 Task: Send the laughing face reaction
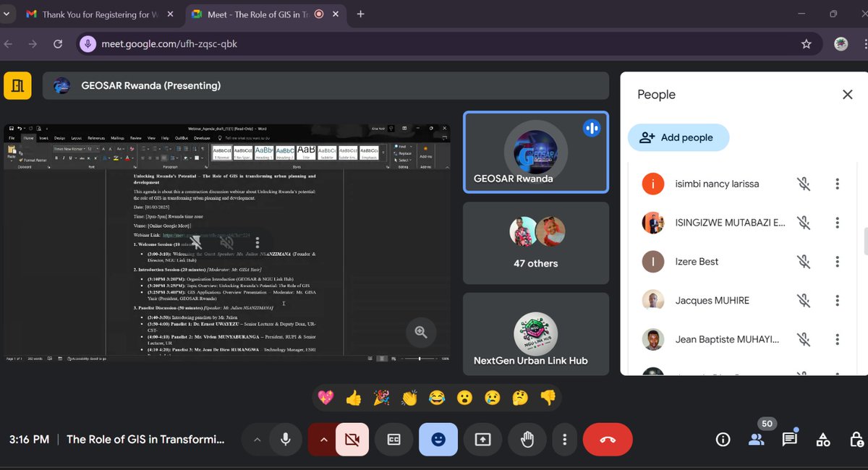437,398
